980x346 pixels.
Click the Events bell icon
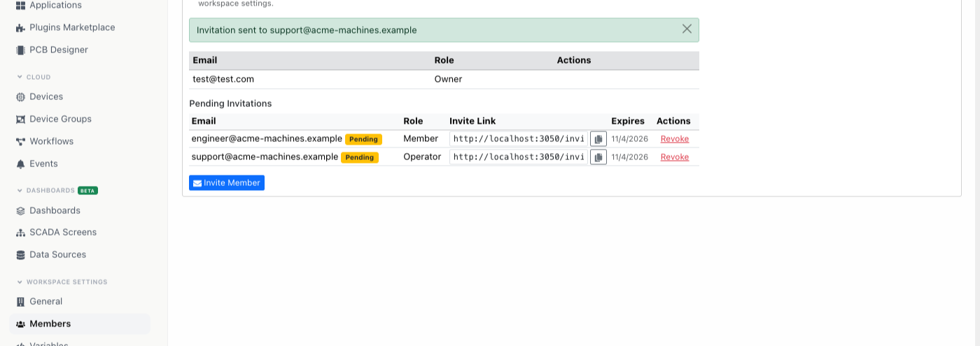(20, 164)
